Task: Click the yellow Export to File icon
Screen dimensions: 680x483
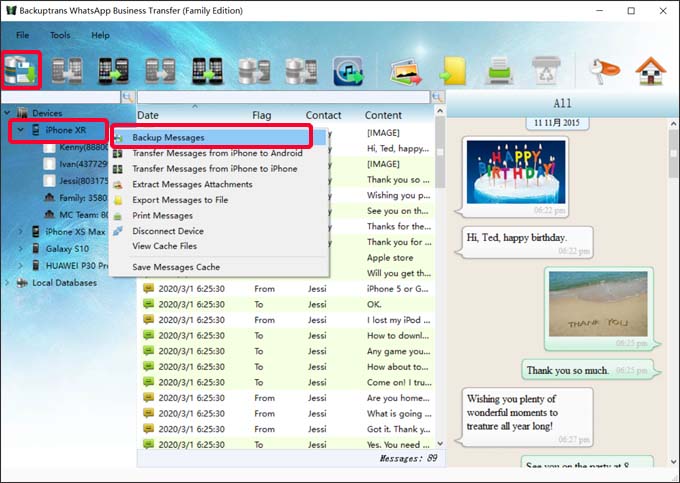Action: click(453, 71)
